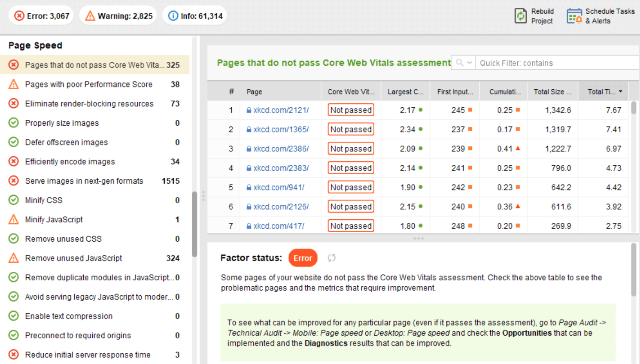Click the Error count filter icon

(19, 16)
